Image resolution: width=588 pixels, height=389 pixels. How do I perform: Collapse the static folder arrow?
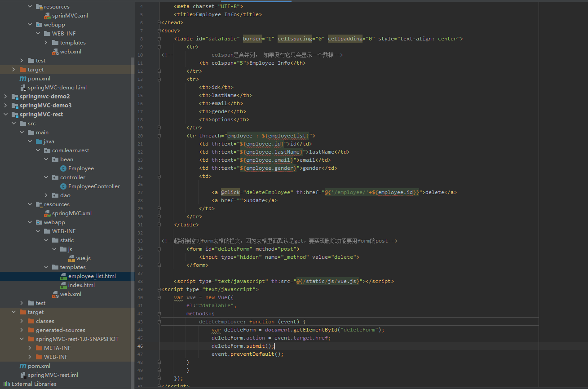(x=46, y=240)
